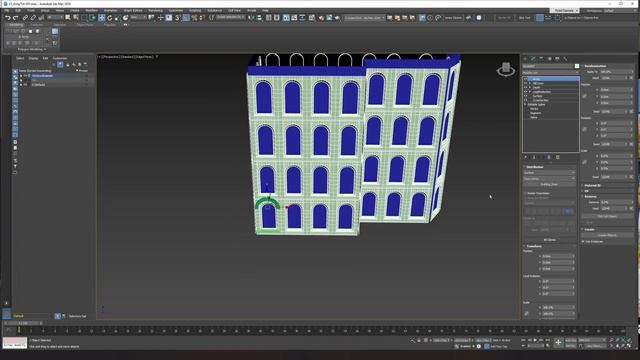Screen dimensions: 640x360
Task: Click the Configure Modifier Sets icon
Action: pyautogui.click(x=558, y=157)
